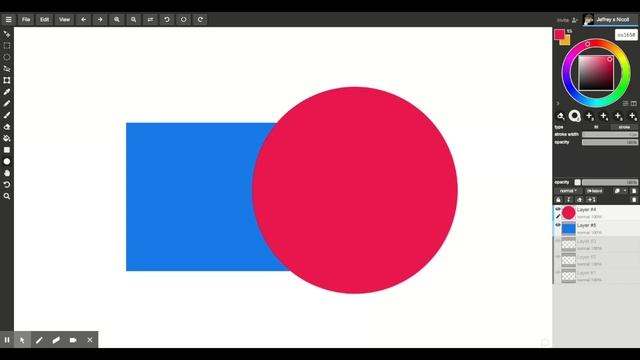Select the transform tool
Screen dimensions: 640x360
click(x=7, y=80)
